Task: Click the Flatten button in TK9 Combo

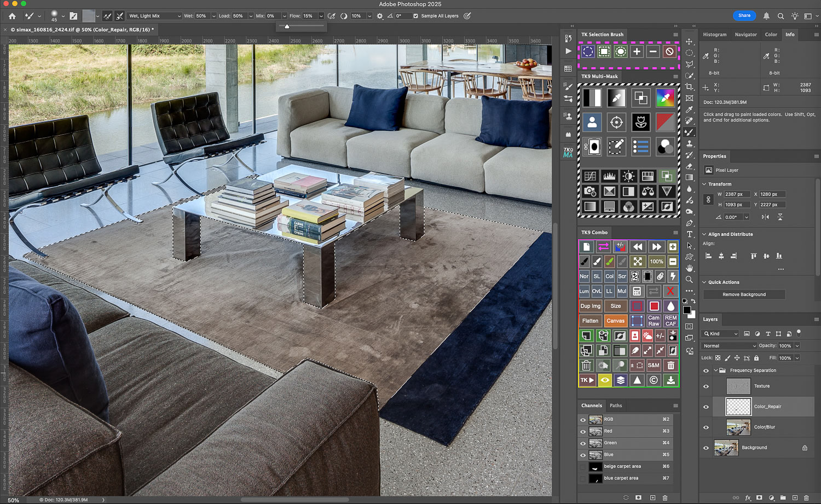Action: (x=590, y=321)
